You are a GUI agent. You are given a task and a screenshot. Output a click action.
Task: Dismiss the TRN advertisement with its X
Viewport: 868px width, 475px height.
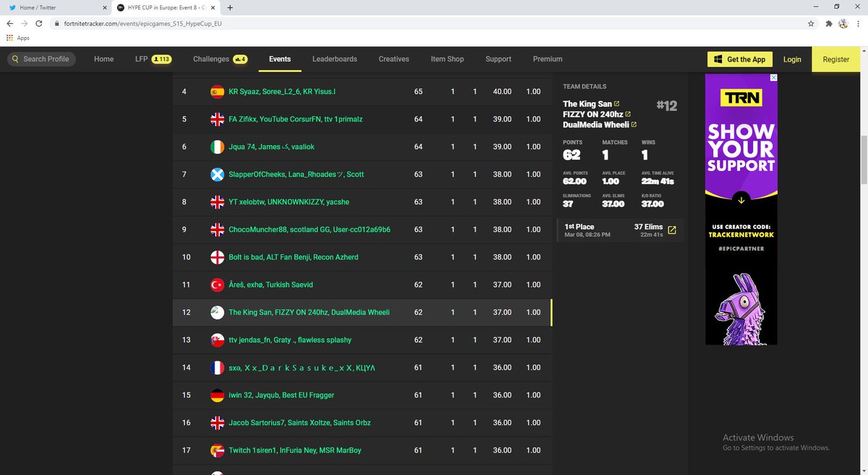tap(773, 77)
